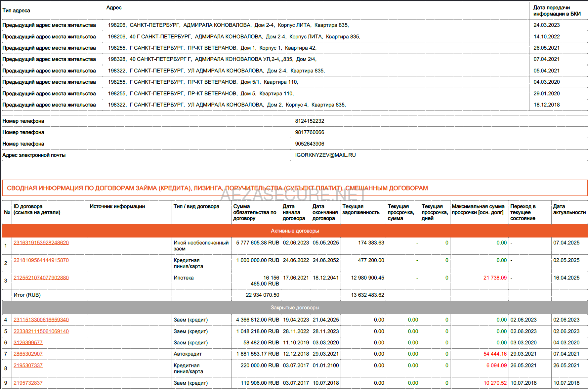Select total current debt 13 632 483.62

pos(368,295)
